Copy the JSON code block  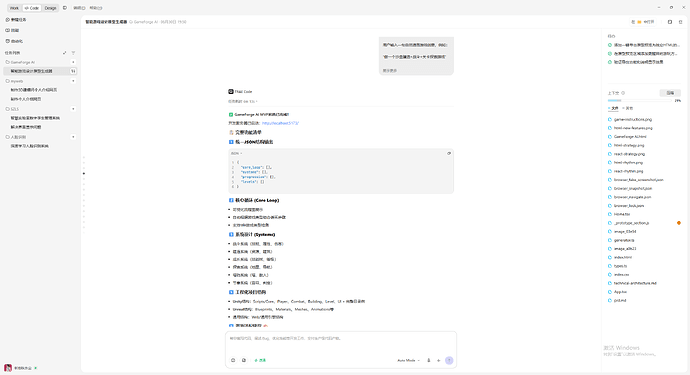(449, 153)
